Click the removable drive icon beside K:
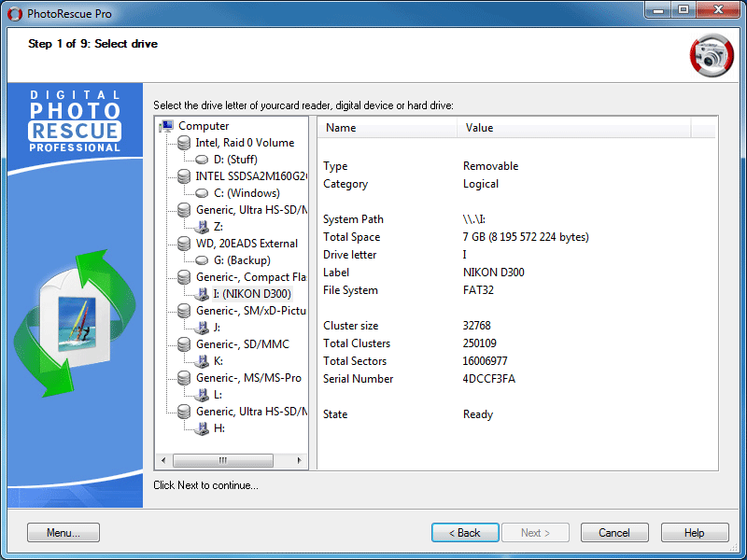Viewport: 747px width, 560px height. pyautogui.click(x=202, y=361)
